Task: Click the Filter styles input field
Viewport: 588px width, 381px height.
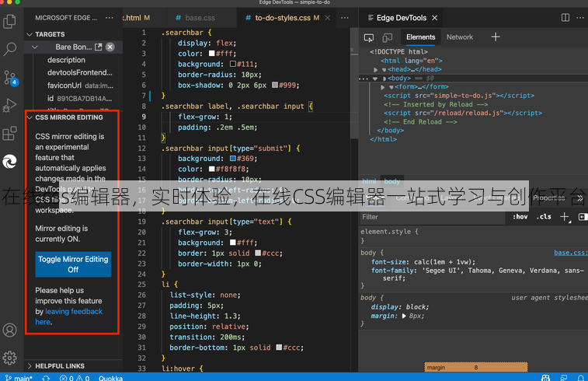Action: click(433, 217)
